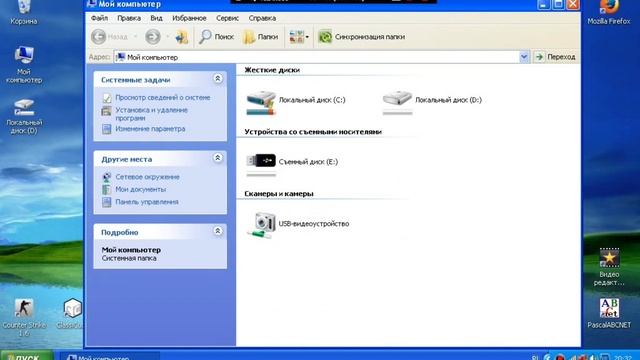Open Панель управления link

(x=147, y=202)
